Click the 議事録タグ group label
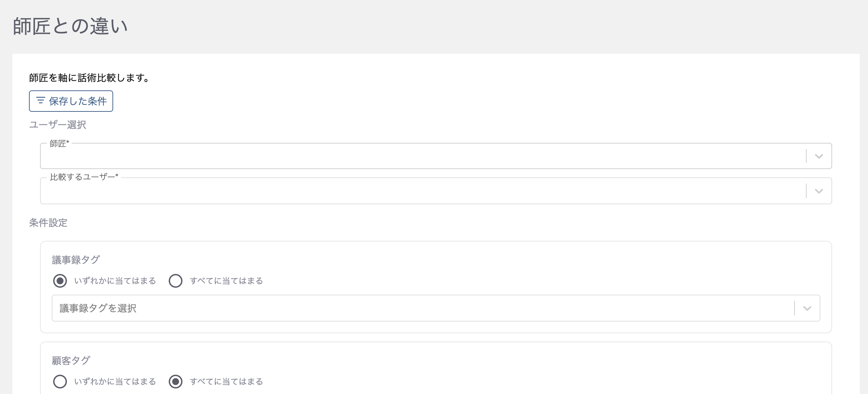Screen dimensions: 868x394 (76, 260)
